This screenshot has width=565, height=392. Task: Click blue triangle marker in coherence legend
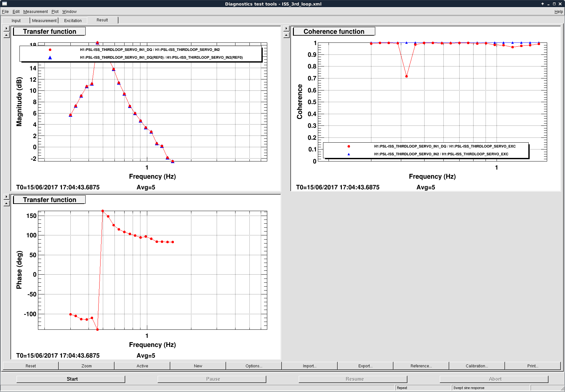click(x=349, y=154)
